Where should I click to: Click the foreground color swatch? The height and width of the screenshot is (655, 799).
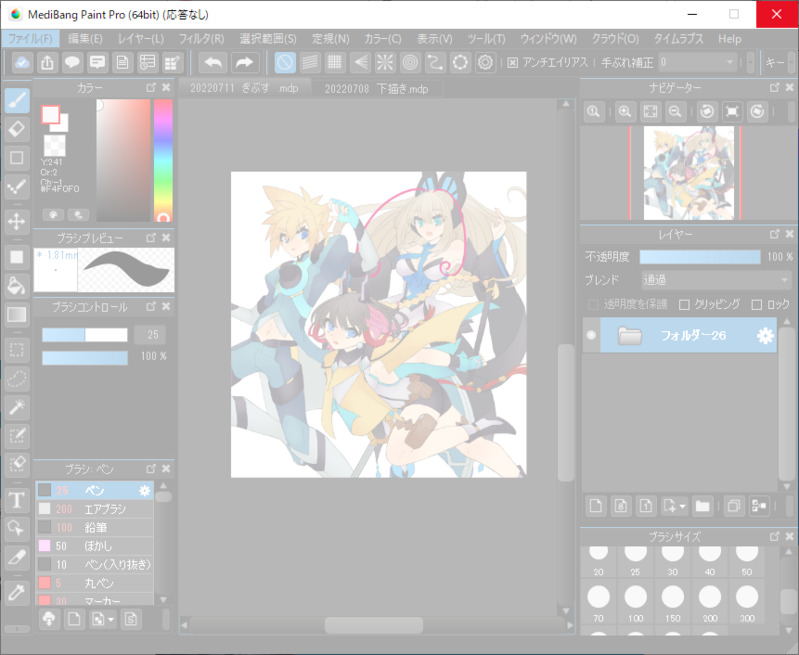point(50,115)
